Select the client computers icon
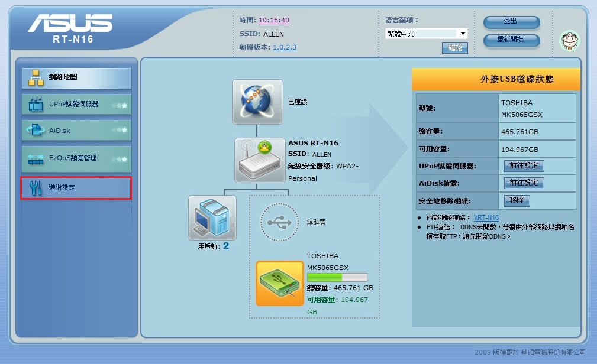This screenshot has height=364, width=597. click(212, 217)
